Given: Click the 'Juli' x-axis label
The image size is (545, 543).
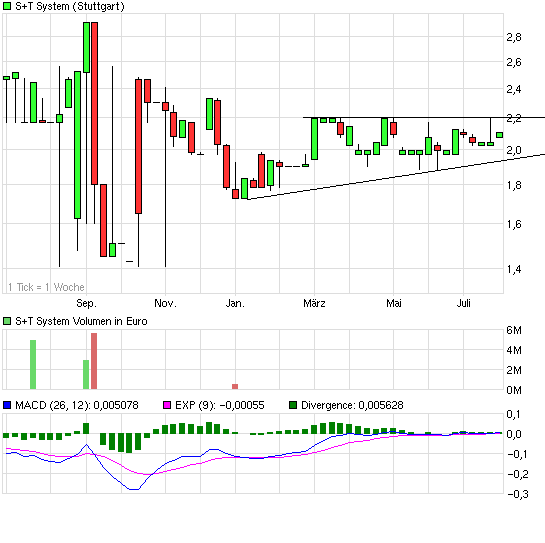Looking at the screenshot, I should coord(463,303).
